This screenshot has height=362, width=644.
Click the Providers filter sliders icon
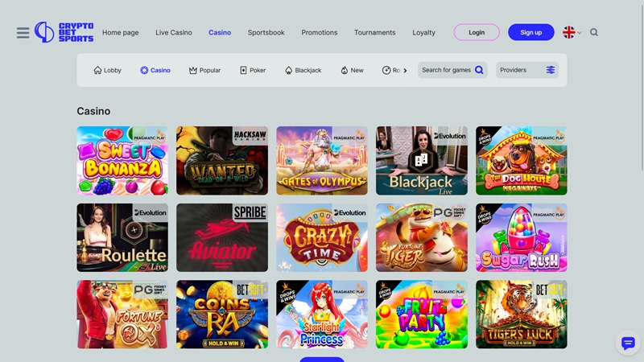(551, 70)
